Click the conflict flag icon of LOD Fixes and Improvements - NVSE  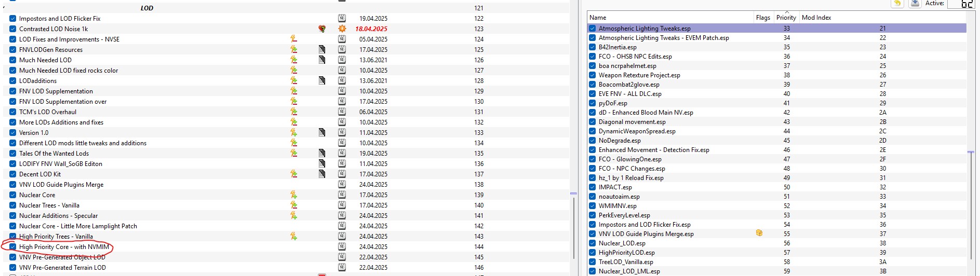click(x=293, y=39)
